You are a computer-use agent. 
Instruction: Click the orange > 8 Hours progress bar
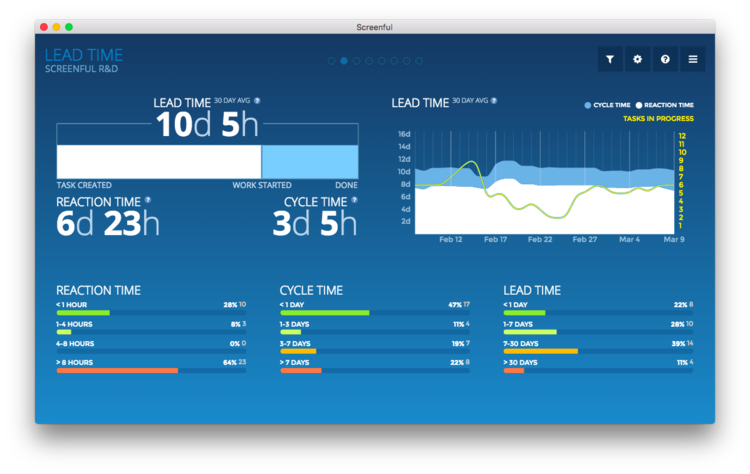click(x=117, y=371)
